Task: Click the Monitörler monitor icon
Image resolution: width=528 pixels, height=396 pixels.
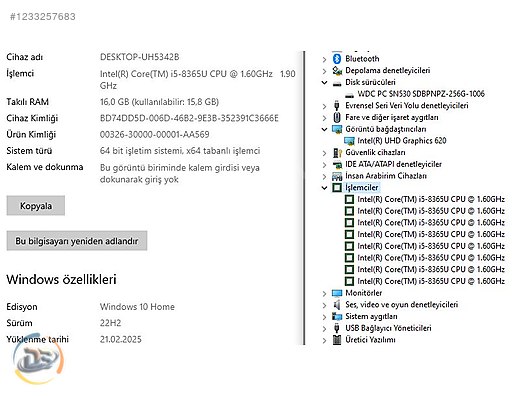Action: [x=337, y=293]
